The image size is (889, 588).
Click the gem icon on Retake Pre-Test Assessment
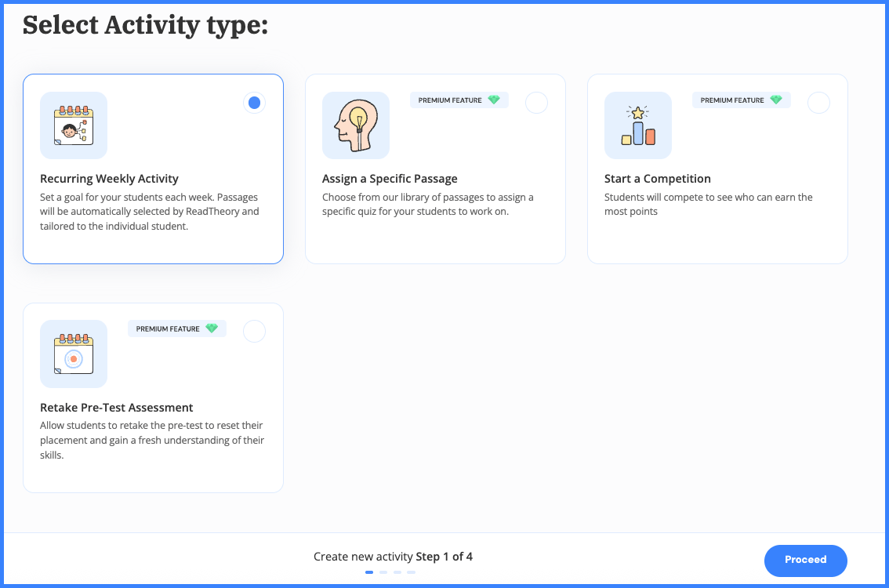point(212,328)
